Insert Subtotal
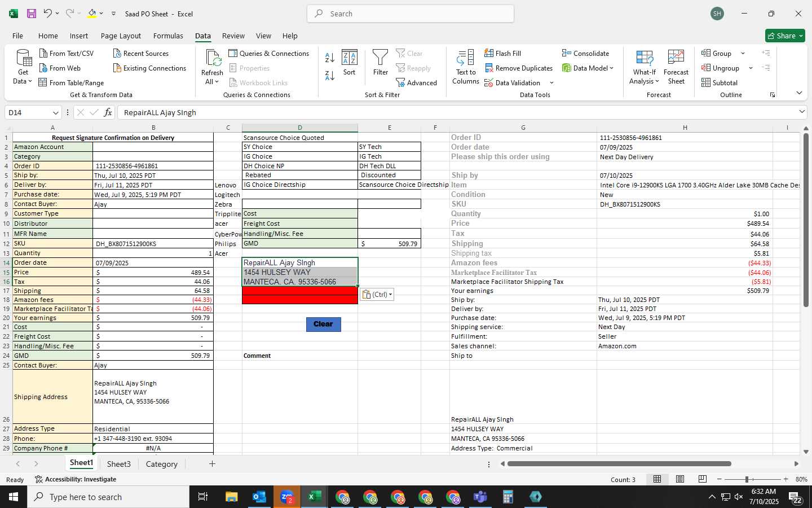The height and width of the screenshot is (508, 812). point(720,83)
